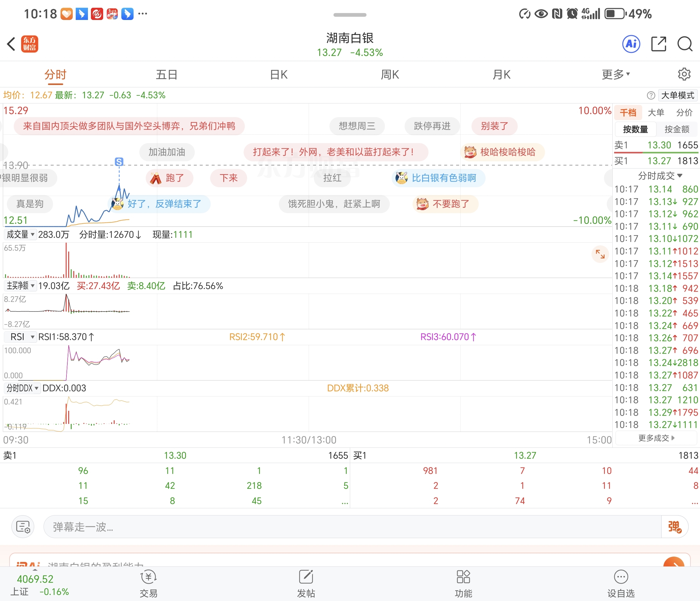The height and width of the screenshot is (601, 700).
Task: Open the RSI indicator dropdown
Action: pyautogui.click(x=21, y=337)
